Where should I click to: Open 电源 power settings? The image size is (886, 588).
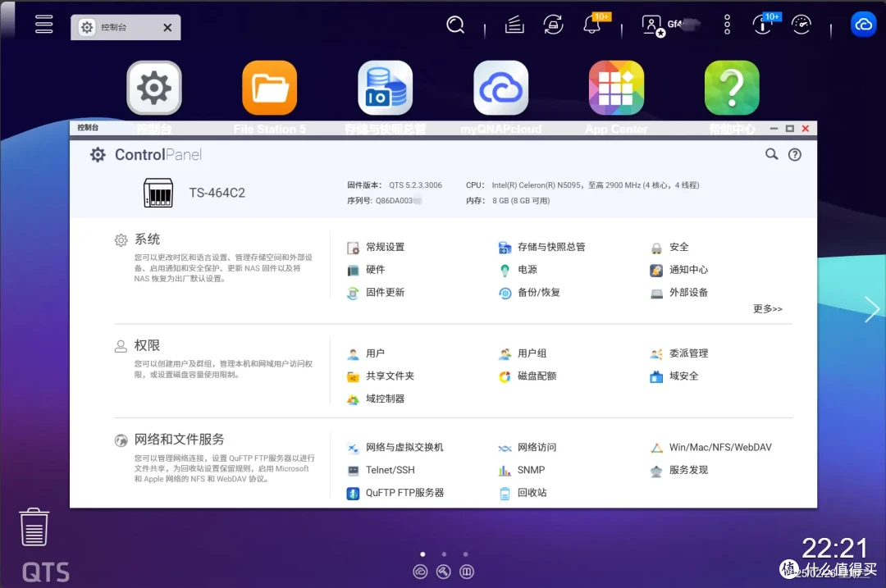(x=518, y=270)
